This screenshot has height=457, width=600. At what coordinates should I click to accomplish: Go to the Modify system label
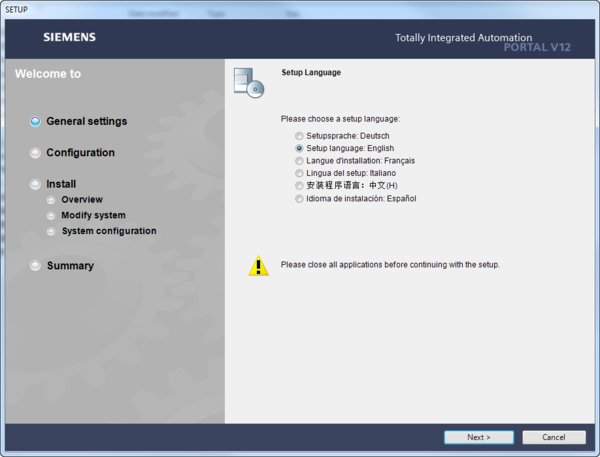pyautogui.click(x=93, y=215)
